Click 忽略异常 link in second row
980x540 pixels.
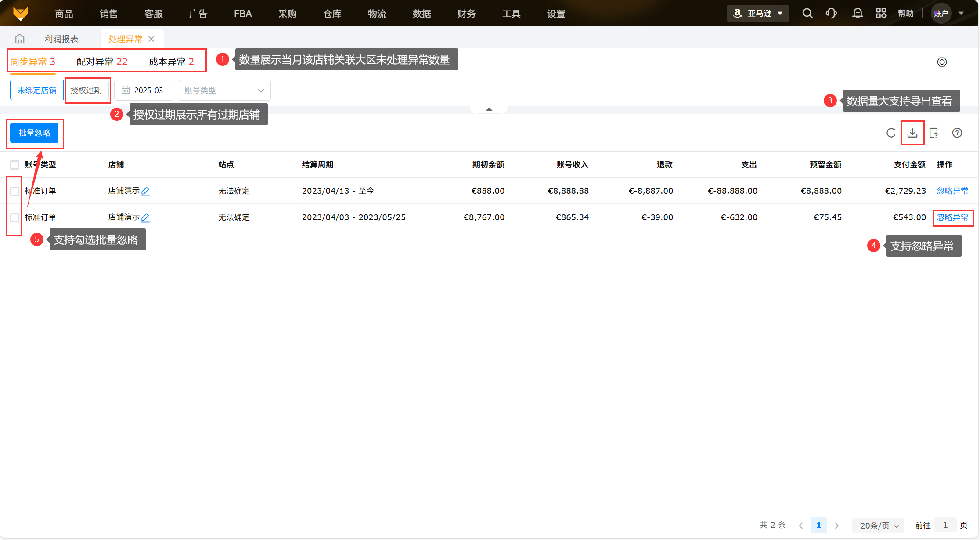tap(952, 217)
